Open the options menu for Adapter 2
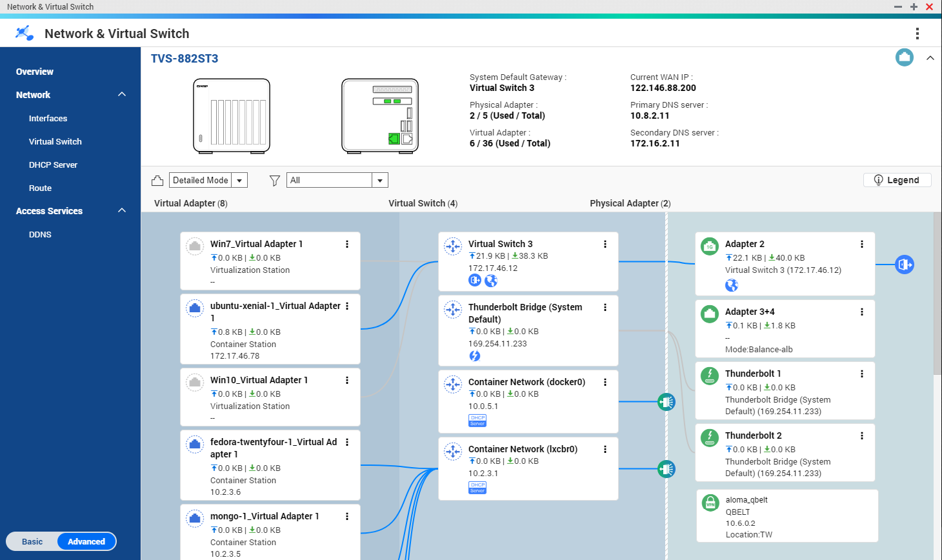 [x=861, y=244]
